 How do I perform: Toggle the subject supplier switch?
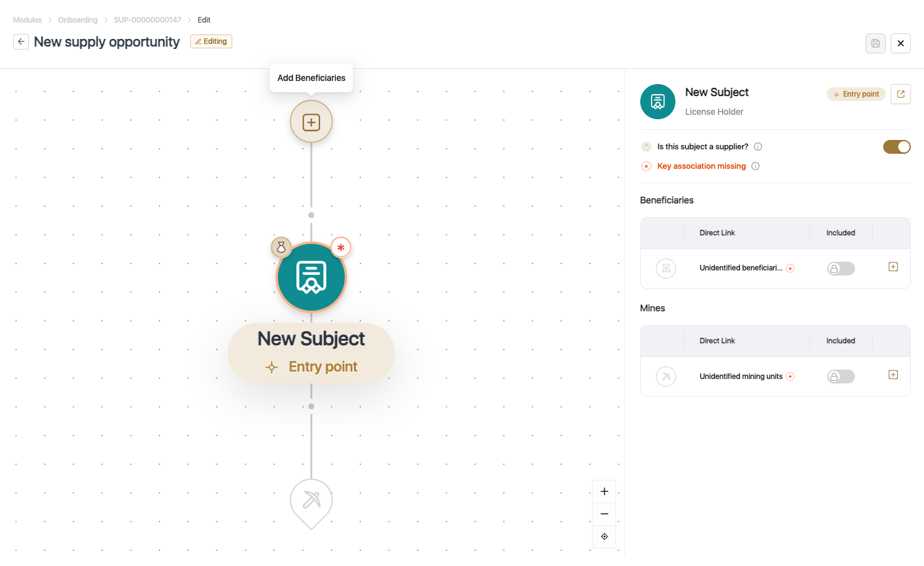coord(897,147)
